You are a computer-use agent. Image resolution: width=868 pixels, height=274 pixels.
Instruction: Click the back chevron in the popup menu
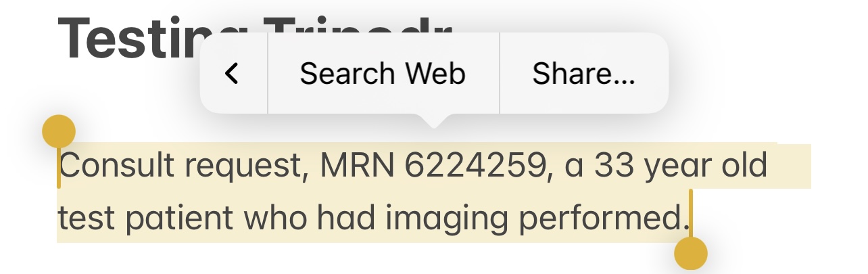[233, 73]
